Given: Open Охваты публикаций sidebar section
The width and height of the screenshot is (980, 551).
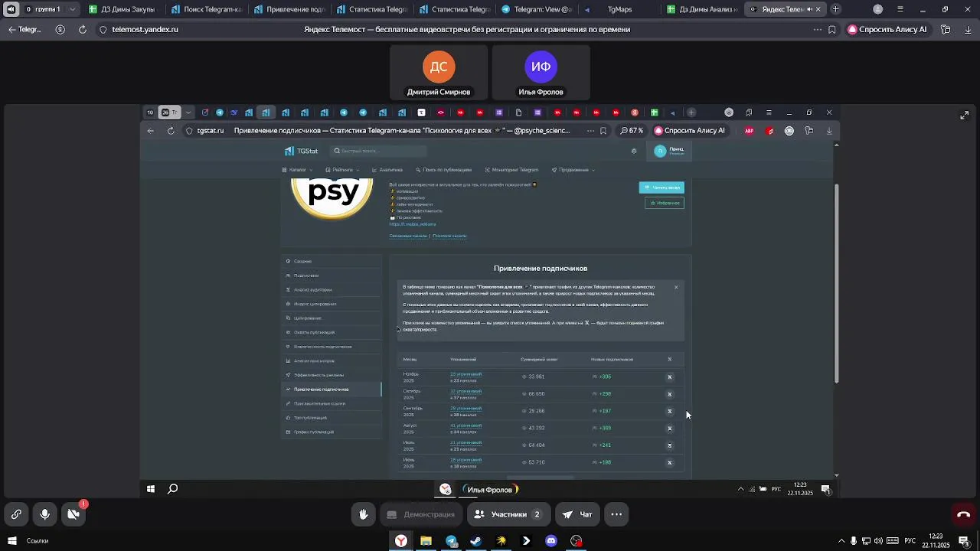Looking at the screenshot, I should pyautogui.click(x=332, y=332).
